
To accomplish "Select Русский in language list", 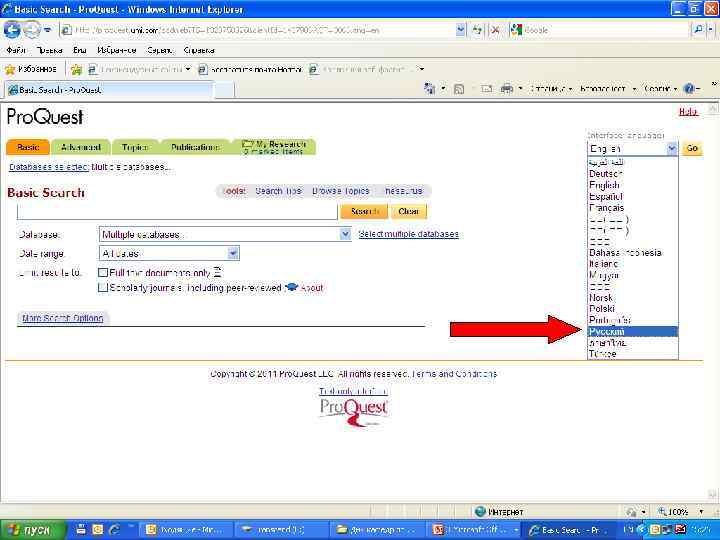I will point(633,332).
